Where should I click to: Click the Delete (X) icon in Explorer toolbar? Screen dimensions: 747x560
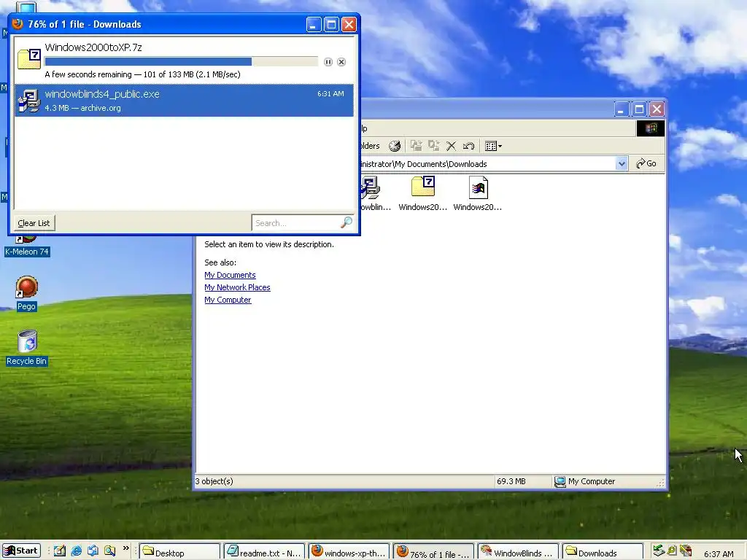pos(451,146)
